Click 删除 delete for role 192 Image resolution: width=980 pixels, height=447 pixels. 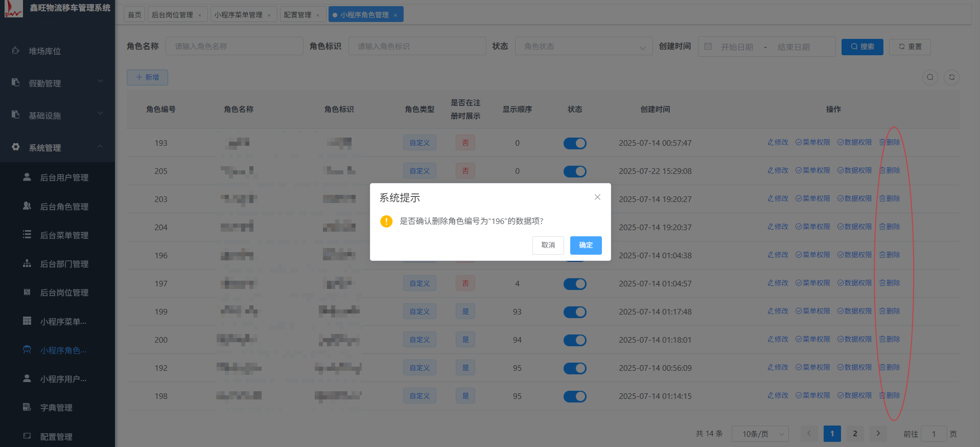point(890,367)
